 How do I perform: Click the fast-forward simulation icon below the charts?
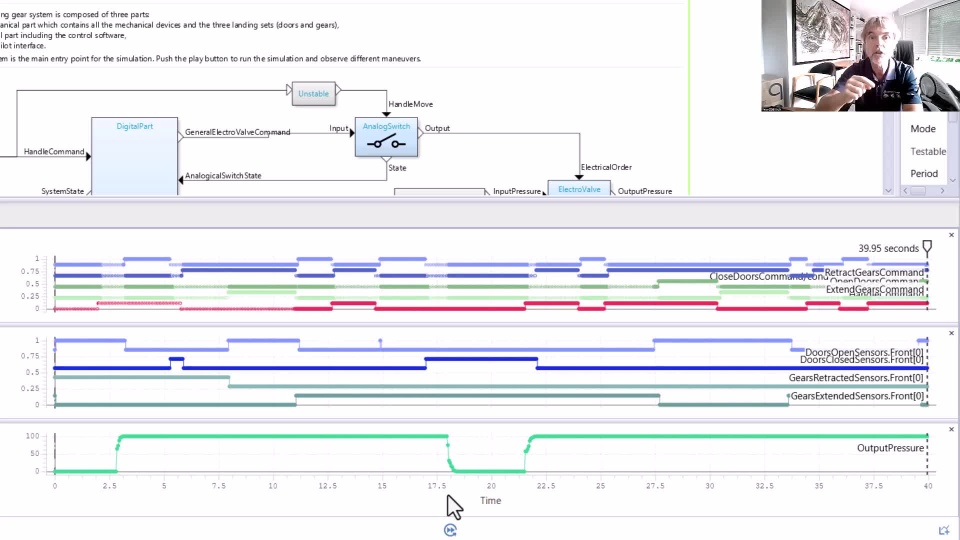click(450, 530)
